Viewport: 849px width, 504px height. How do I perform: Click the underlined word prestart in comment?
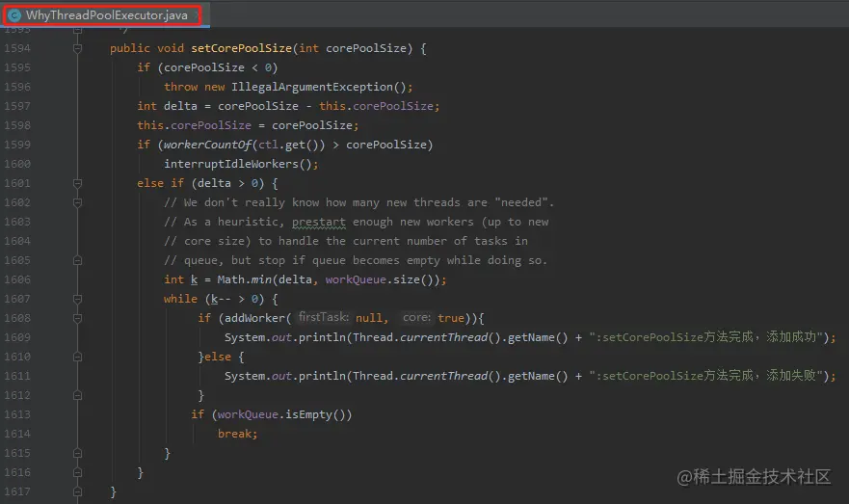(x=318, y=222)
